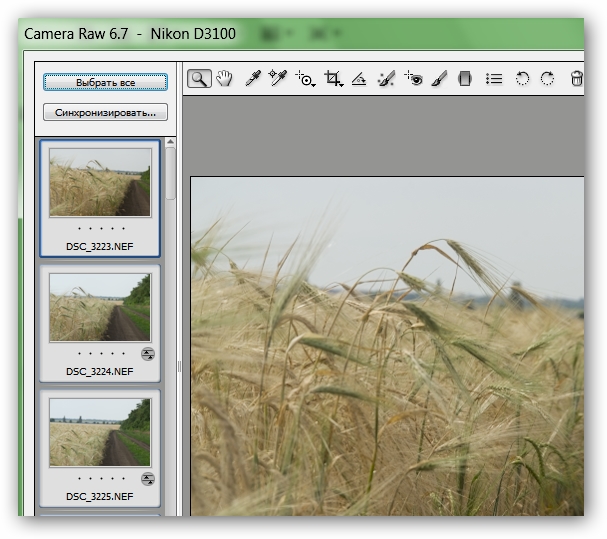Click star rating dots under DSC_3223.NEF

[101, 228]
